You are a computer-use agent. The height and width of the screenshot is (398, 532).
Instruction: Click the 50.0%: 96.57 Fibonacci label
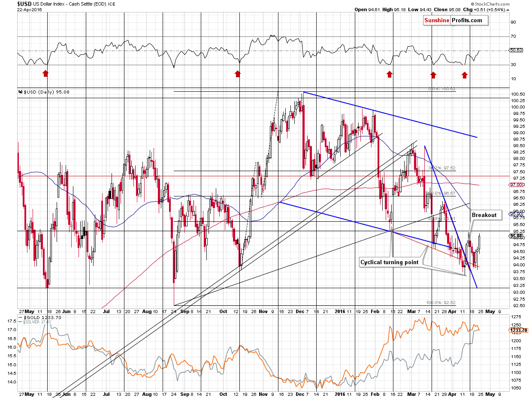click(442, 193)
